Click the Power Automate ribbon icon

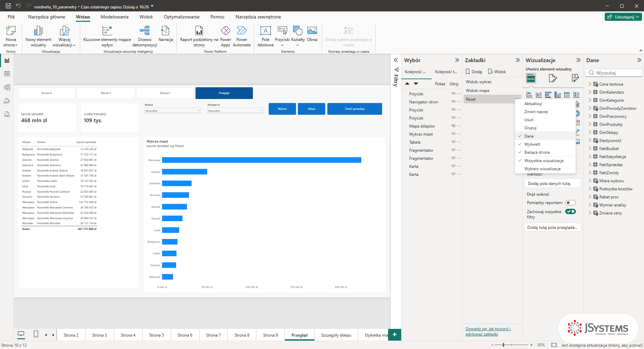(241, 31)
